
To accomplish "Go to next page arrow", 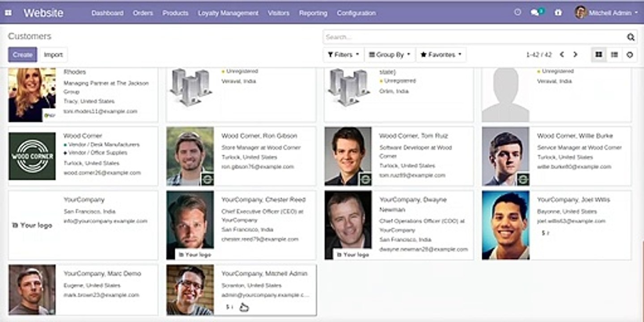I will tap(575, 55).
